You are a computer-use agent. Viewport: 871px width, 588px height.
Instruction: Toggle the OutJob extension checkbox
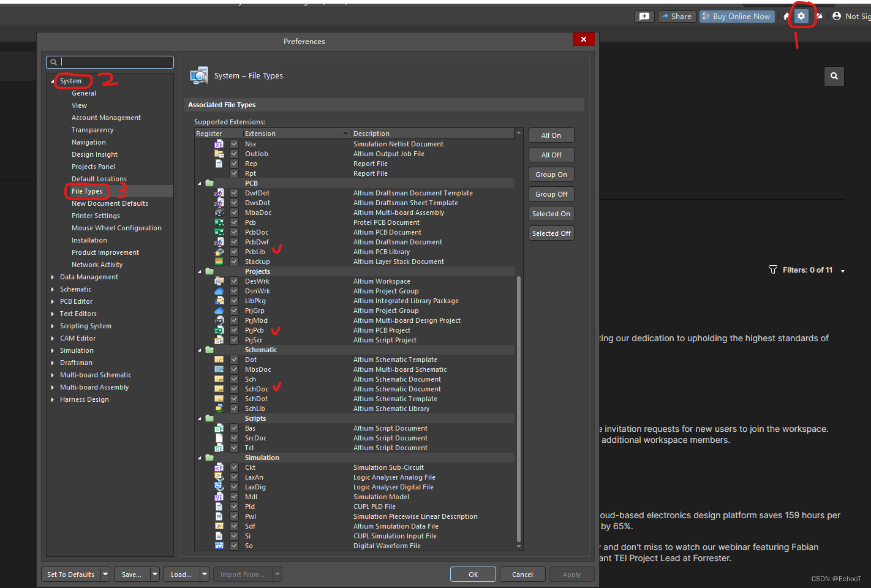point(234,154)
